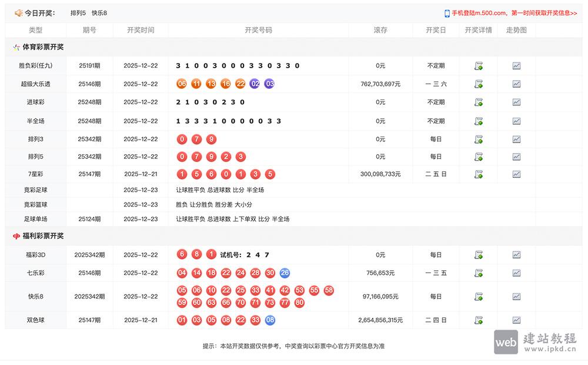This screenshot has width=588, height=365.
Task: View 走势图 for 7星彩
Action: pyautogui.click(x=516, y=174)
